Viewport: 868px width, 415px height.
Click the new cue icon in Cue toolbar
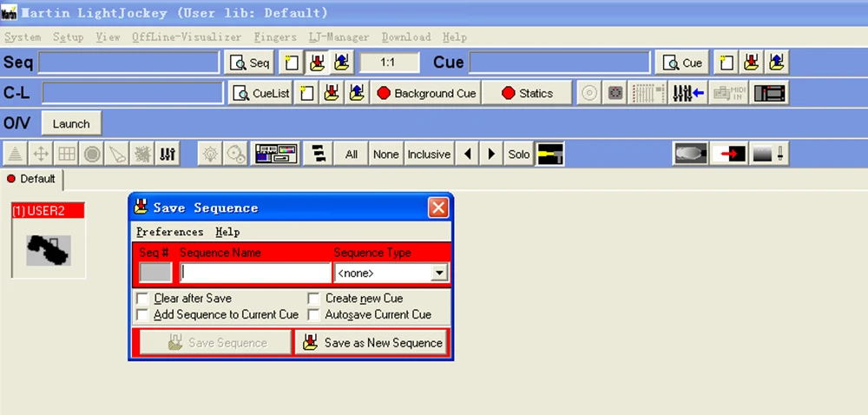pyautogui.click(x=726, y=63)
